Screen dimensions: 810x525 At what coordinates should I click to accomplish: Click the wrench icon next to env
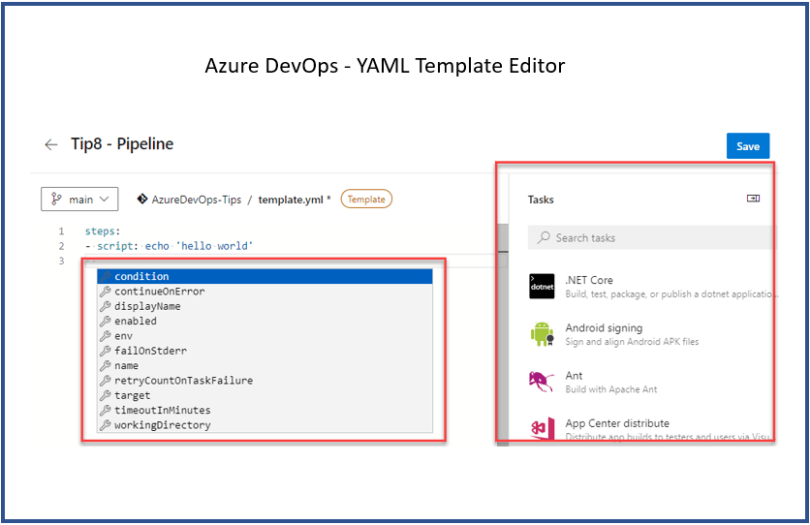tap(105, 336)
